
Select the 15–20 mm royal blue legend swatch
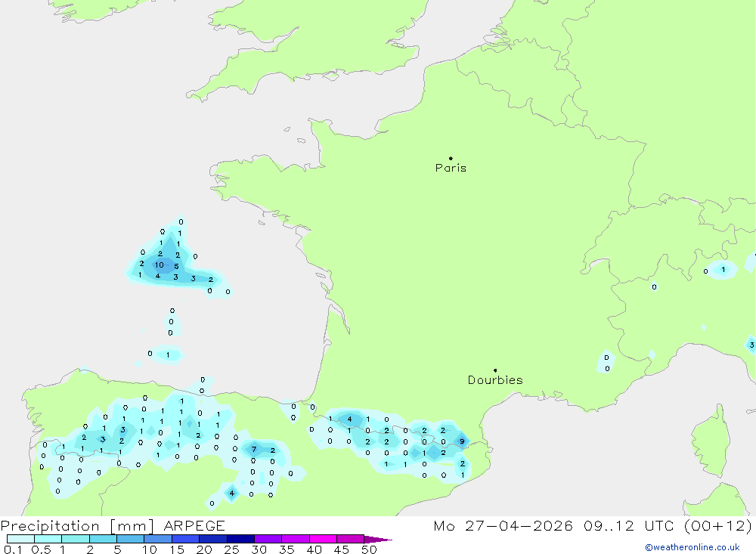[x=185, y=539]
